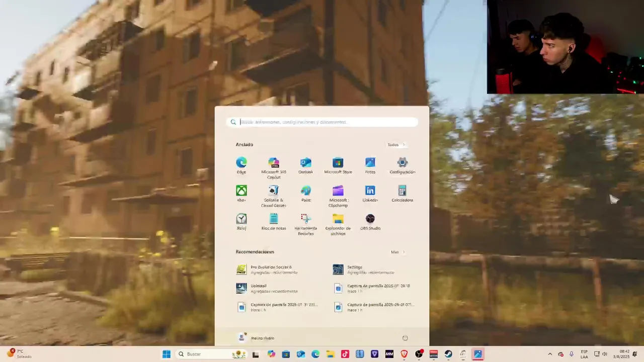644x362 pixels.
Task: Open the Fotos app
Action: point(370,165)
